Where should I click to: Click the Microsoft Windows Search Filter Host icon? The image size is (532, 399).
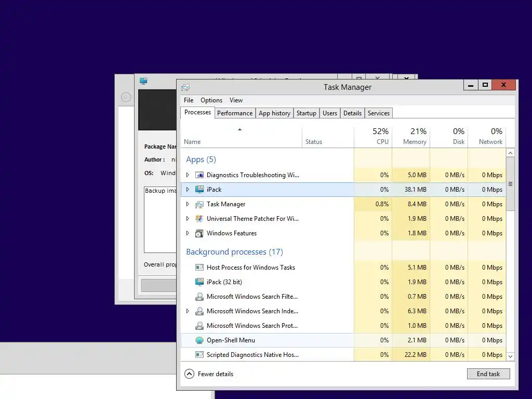click(199, 297)
